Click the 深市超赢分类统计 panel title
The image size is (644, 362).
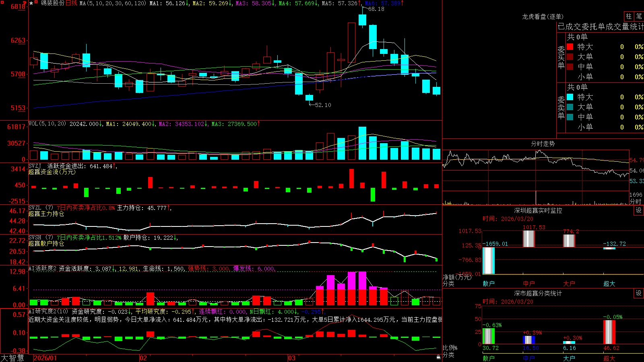point(538,293)
